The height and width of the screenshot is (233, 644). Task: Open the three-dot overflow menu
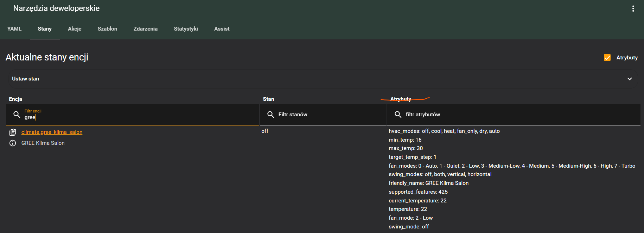pos(633,9)
